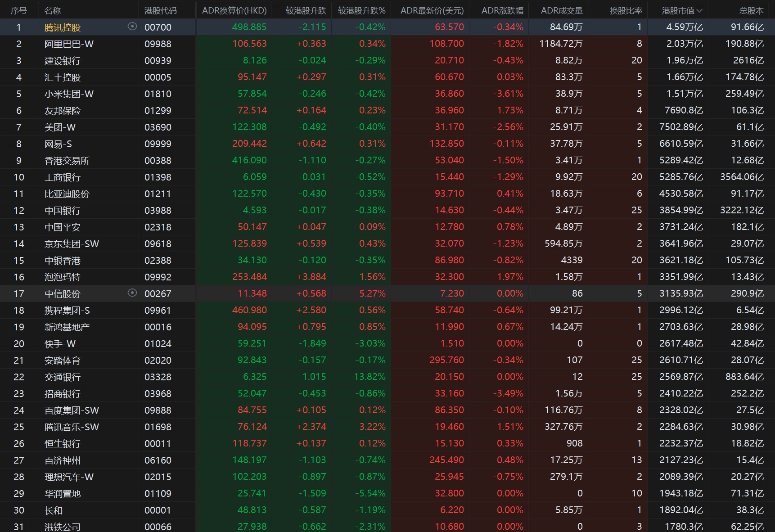Viewport: 775px width, 532px height.
Task: Sort table by 较港股升跌% header
Action: (361, 10)
